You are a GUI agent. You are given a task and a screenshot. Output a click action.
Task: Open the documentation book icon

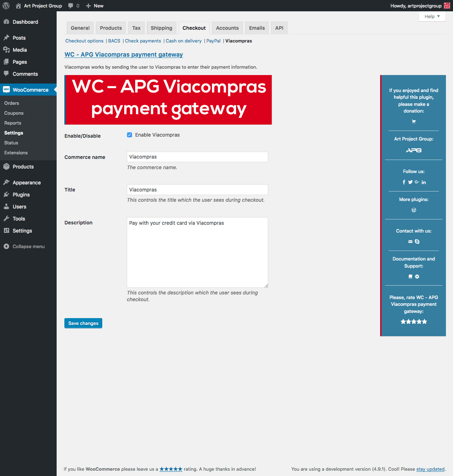[x=410, y=277]
